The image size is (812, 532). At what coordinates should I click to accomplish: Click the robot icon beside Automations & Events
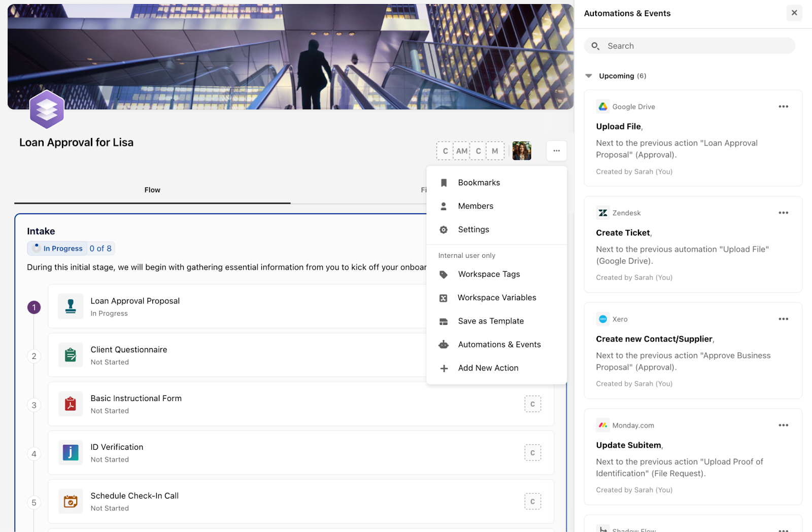click(444, 345)
